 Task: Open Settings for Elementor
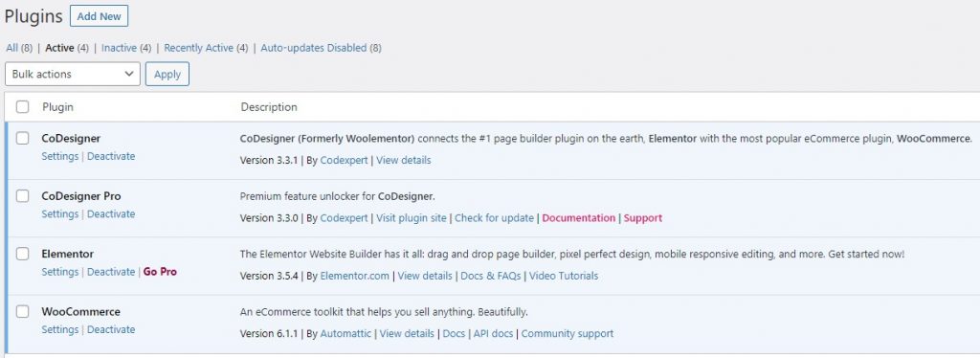(60, 272)
